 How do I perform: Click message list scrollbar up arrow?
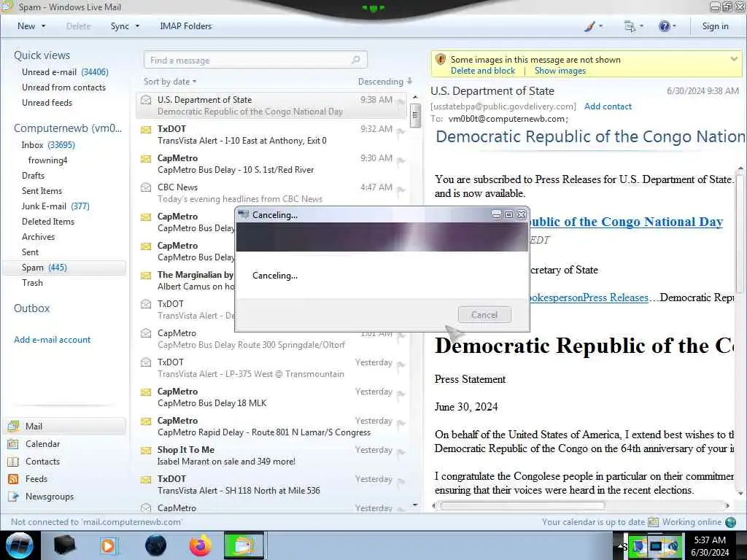415,97
